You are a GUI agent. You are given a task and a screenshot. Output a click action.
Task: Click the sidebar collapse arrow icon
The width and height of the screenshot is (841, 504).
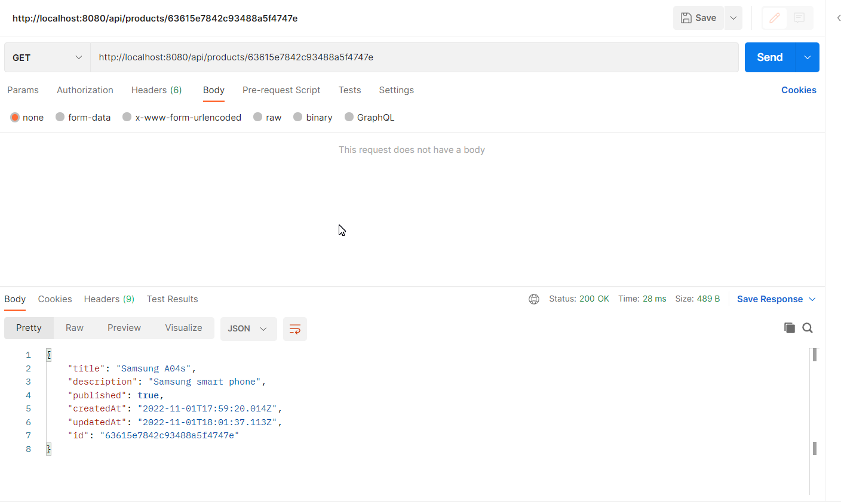[x=838, y=18]
